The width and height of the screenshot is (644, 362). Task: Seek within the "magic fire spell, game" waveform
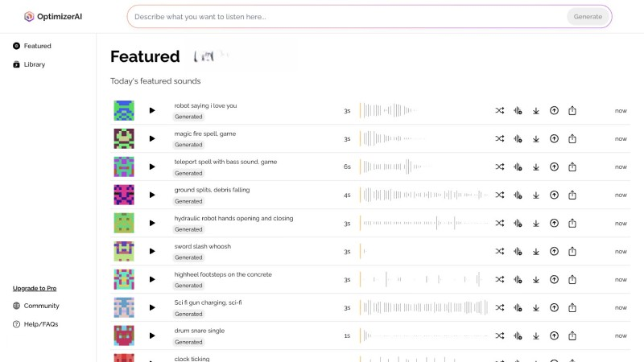pyautogui.click(x=423, y=138)
